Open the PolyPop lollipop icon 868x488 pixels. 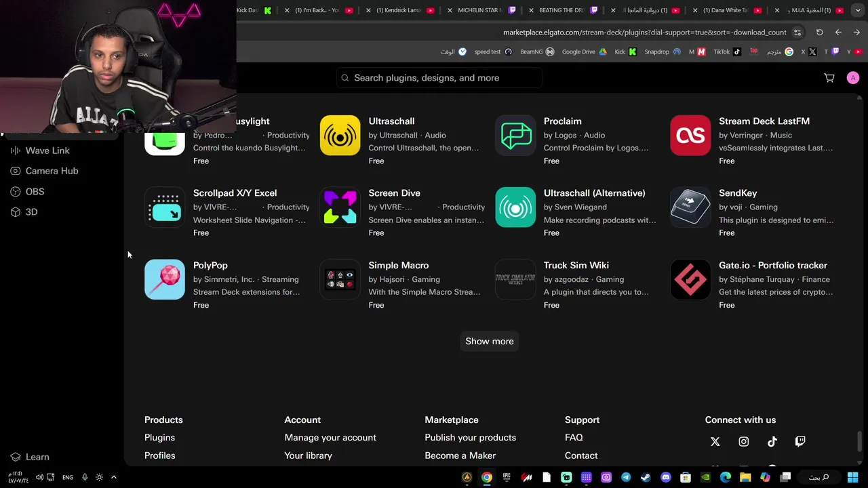tap(165, 279)
